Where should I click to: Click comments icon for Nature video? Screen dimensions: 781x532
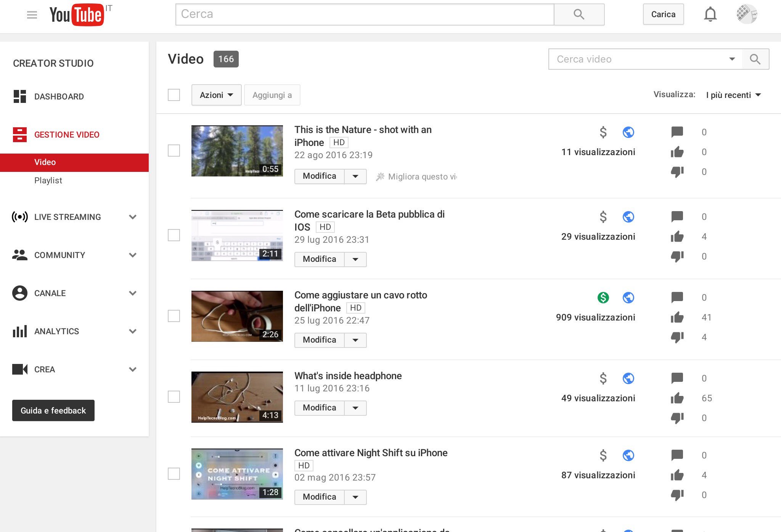[677, 132]
